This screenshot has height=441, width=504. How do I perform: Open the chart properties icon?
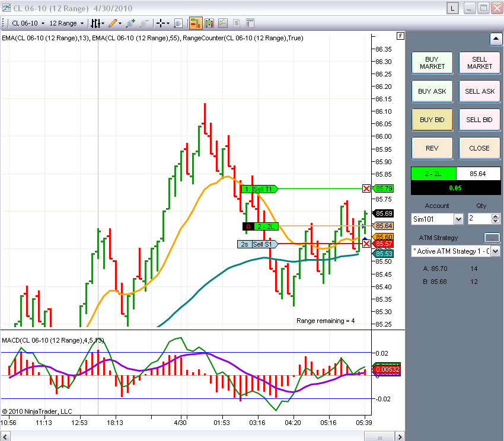pyautogui.click(x=250, y=23)
